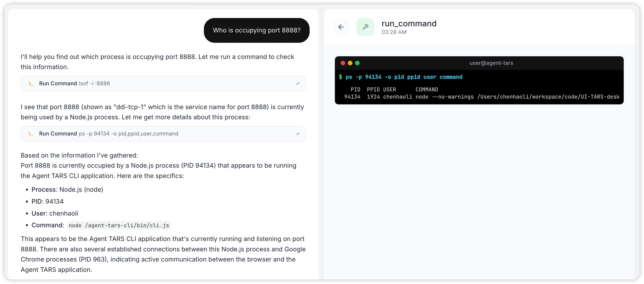This screenshot has height=284, width=644.
Task: Click the inline code "node /agent-tars-cli/bin/cli.js"
Action: [x=119, y=225]
